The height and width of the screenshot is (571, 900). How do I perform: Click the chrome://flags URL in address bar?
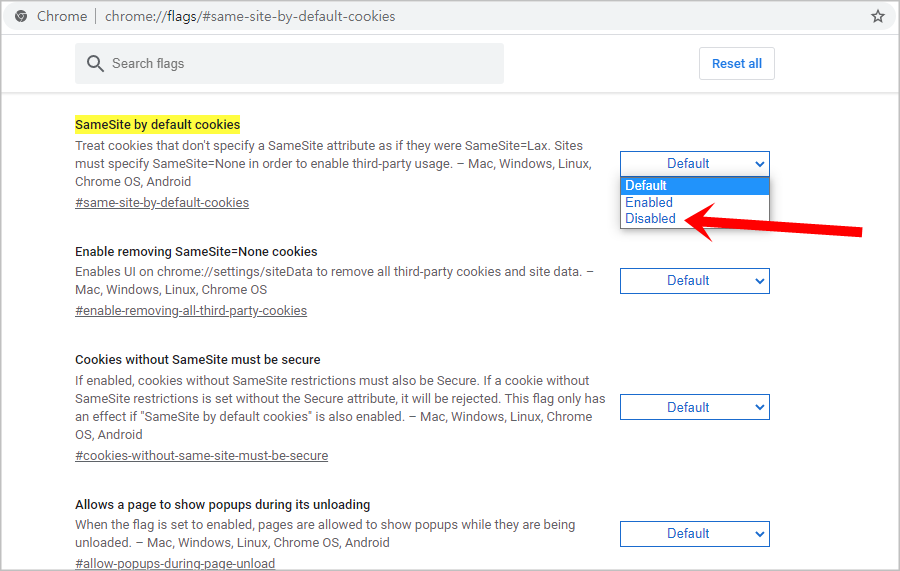[x=250, y=16]
